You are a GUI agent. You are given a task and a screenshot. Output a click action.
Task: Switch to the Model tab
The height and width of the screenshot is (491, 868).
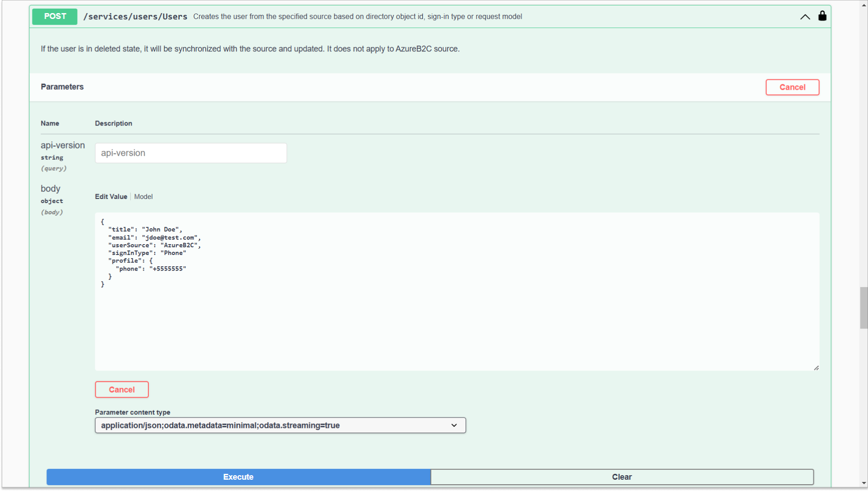click(143, 197)
